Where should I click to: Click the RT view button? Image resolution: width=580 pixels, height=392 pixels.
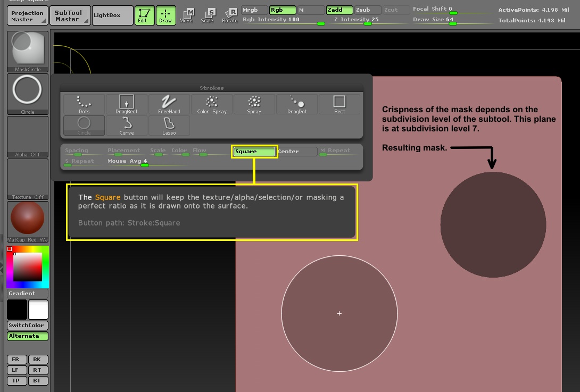click(38, 370)
